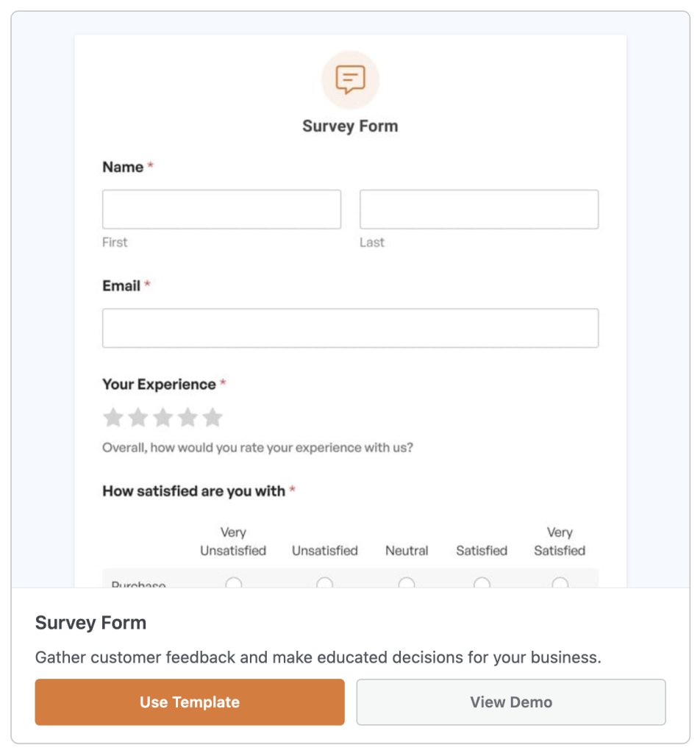700x753 pixels.
Task: Click the Your Experience label
Action: tap(157, 384)
